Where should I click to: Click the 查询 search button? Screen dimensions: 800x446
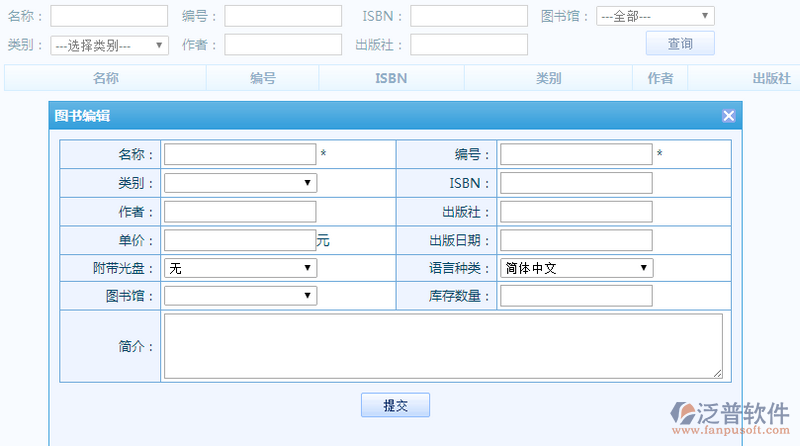[x=680, y=43]
